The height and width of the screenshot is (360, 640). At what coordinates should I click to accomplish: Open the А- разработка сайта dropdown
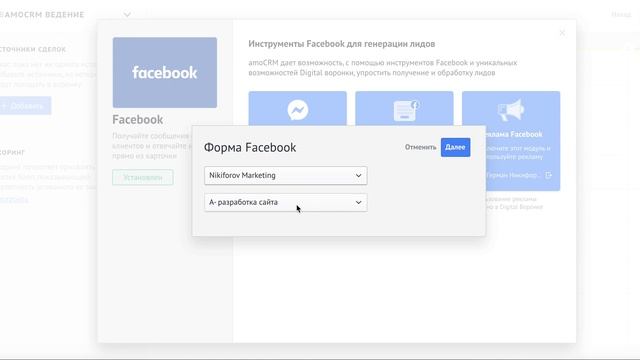tap(285, 202)
